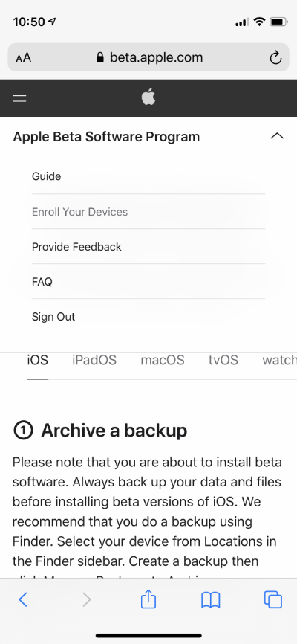Open Bookmarks book icon
This screenshot has height=644, width=297.
click(211, 600)
